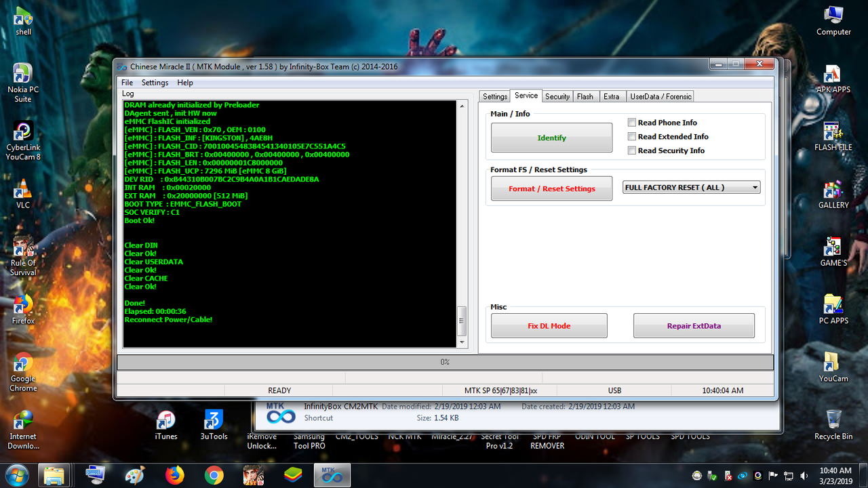The height and width of the screenshot is (488, 868).
Task: Open the shell desktop shortcut
Action: [x=23, y=21]
